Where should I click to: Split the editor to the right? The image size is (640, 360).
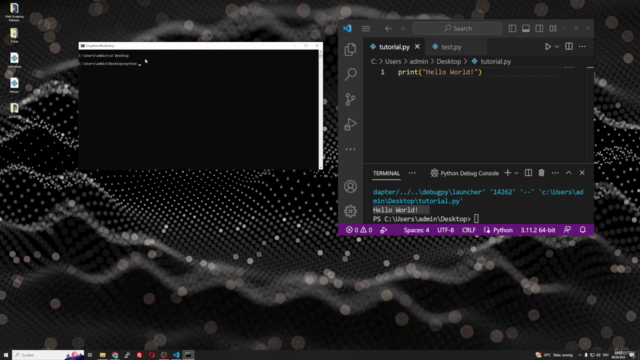pyautogui.click(x=569, y=47)
